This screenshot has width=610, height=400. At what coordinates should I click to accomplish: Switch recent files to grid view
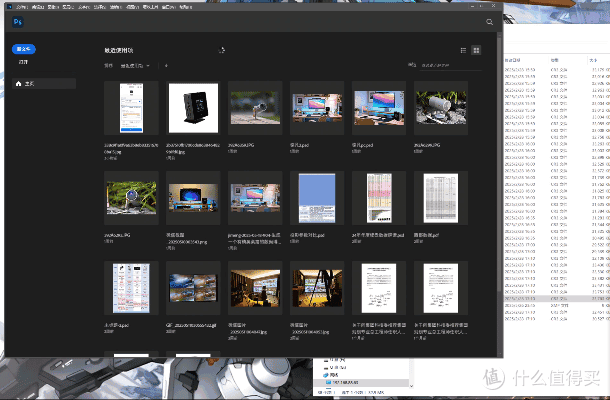[x=476, y=50]
